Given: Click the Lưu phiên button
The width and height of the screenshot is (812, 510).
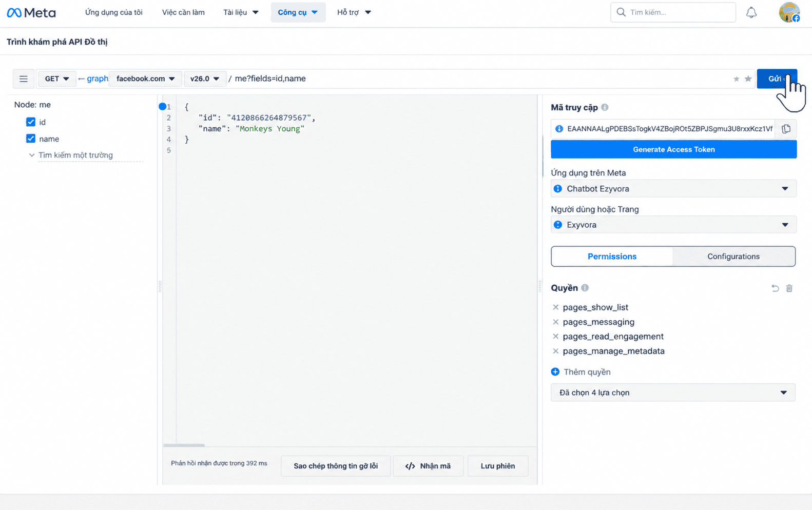Looking at the screenshot, I should pos(498,466).
